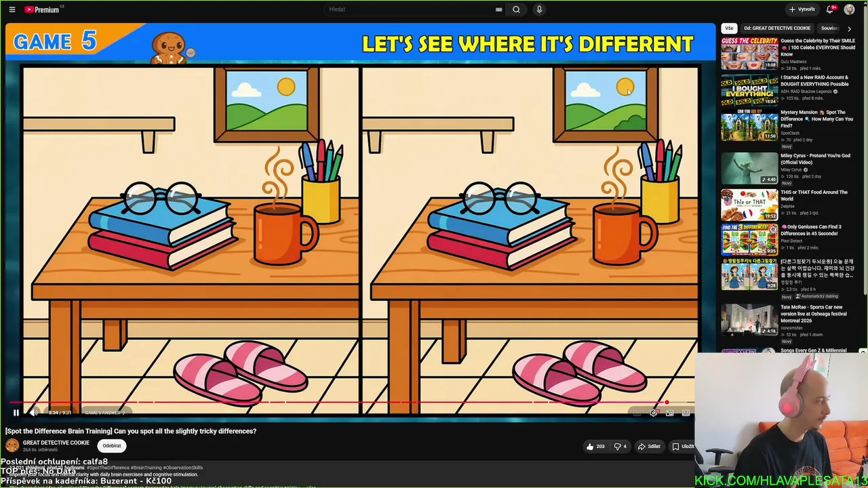
Task: Select the Související filter chip
Action: coord(830,28)
